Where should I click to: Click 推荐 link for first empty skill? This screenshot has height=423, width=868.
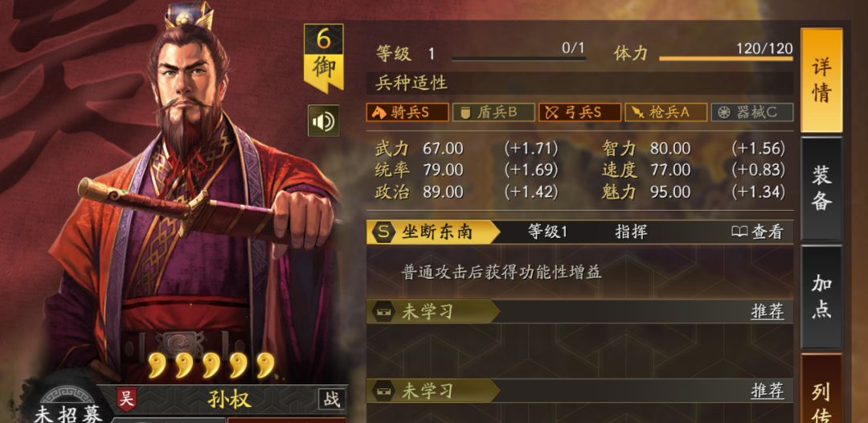tap(768, 312)
